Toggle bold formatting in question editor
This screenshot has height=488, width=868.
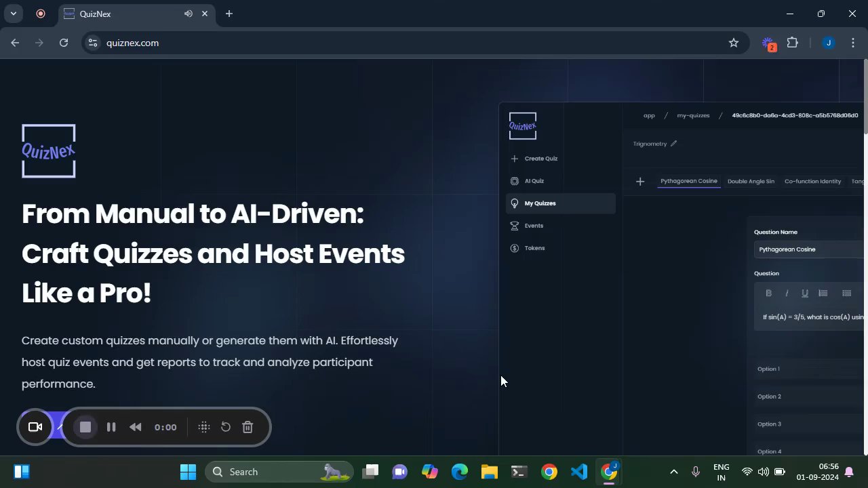point(768,293)
